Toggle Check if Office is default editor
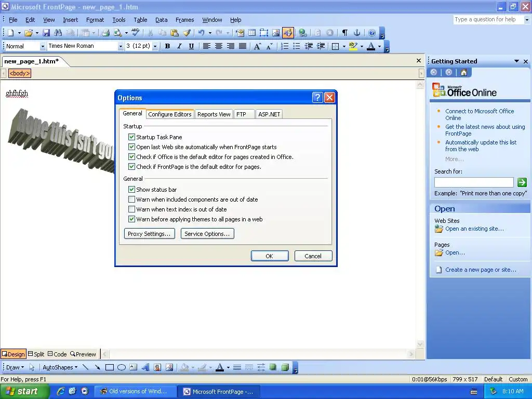 point(131,157)
